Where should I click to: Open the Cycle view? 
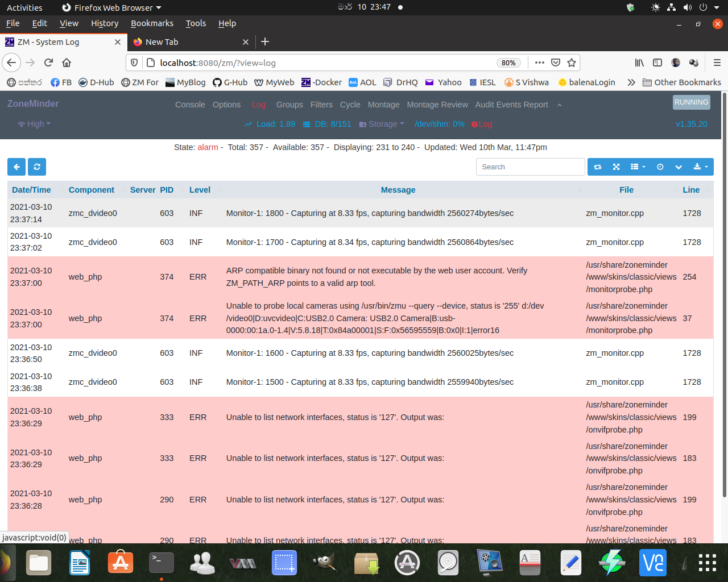point(350,105)
